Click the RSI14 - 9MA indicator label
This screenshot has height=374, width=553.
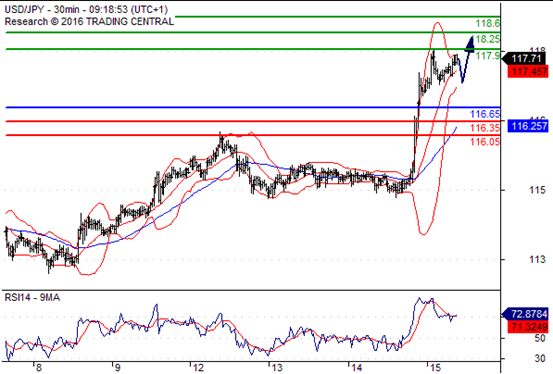coord(32,298)
